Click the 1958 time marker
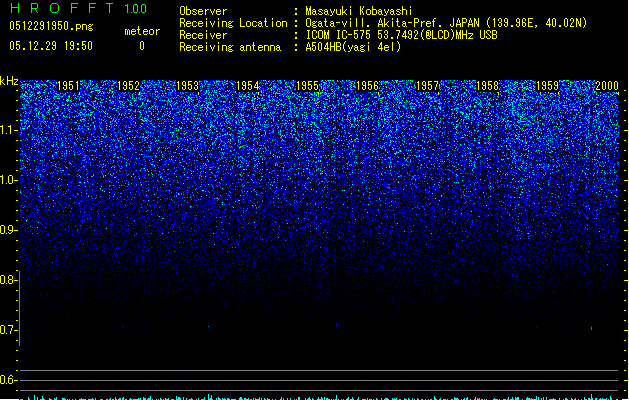The width and height of the screenshot is (629, 400). (487, 86)
